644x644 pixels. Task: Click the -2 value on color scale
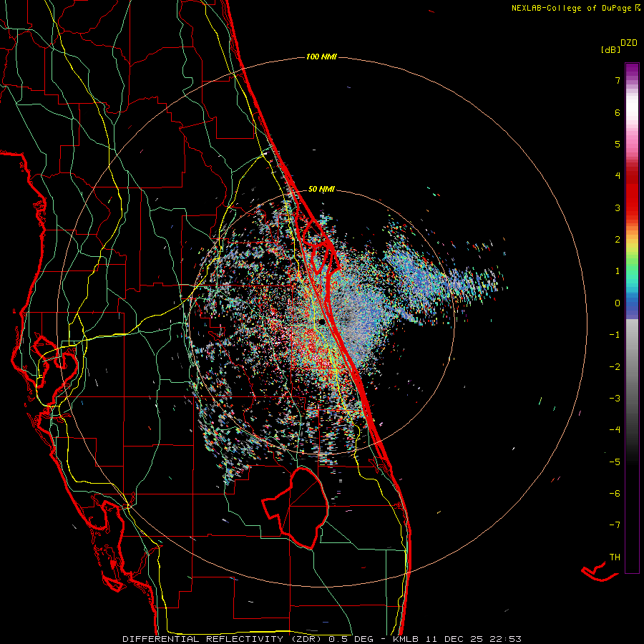click(x=615, y=367)
